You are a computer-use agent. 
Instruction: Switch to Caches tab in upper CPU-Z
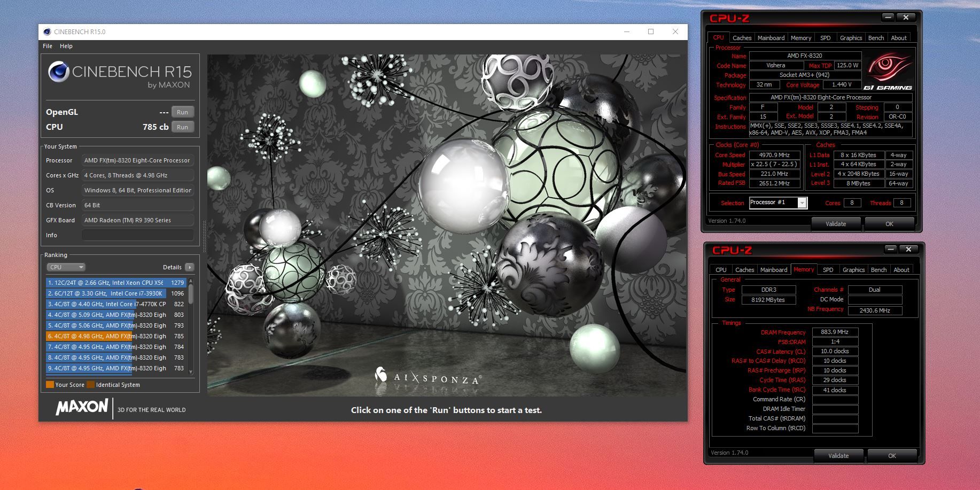point(742,38)
